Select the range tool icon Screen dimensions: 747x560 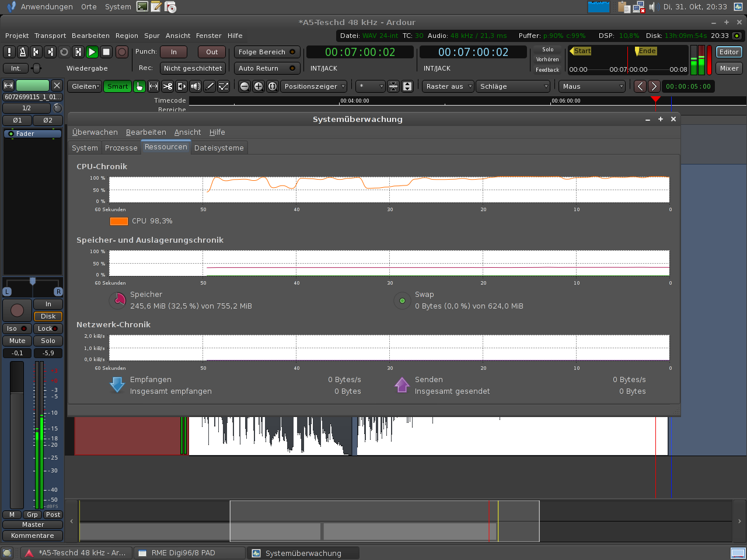click(153, 86)
